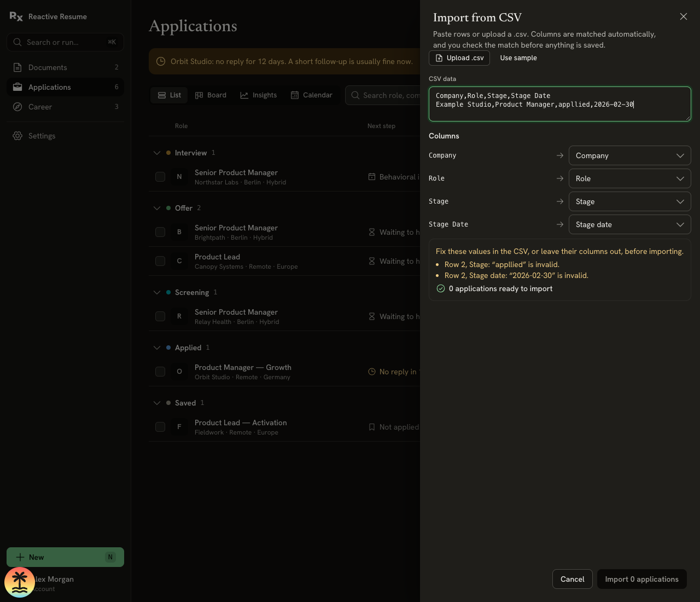Click the Use sample link
The width and height of the screenshot is (700, 602).
click(x=518, y=58)
